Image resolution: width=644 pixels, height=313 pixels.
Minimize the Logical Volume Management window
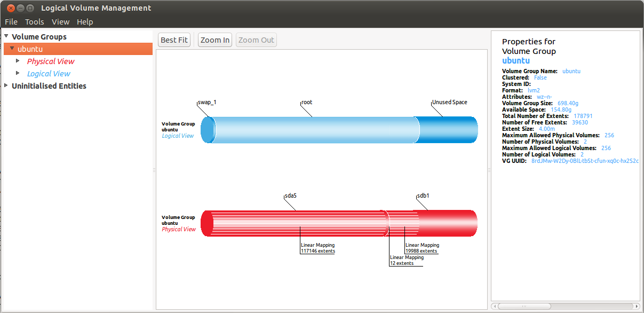20,8
